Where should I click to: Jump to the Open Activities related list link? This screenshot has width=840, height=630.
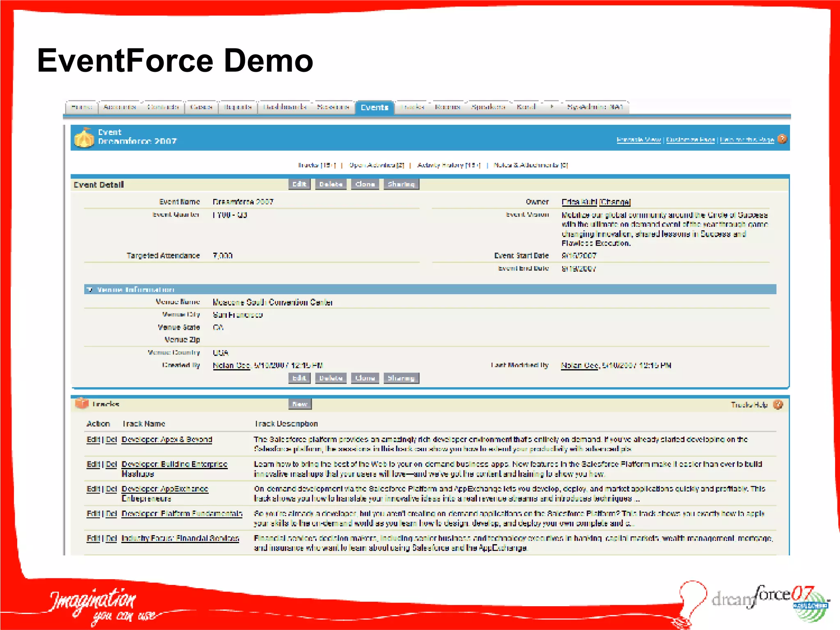(x=377, y=165)
